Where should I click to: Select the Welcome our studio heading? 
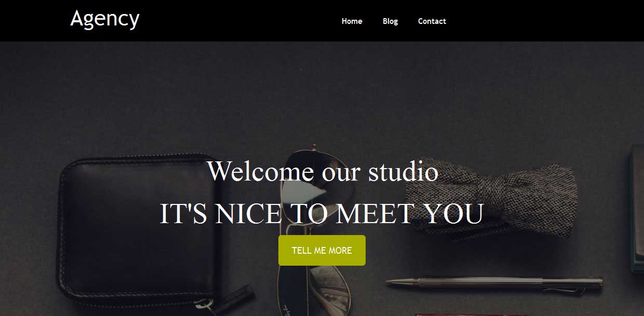[x=322, y=171]
